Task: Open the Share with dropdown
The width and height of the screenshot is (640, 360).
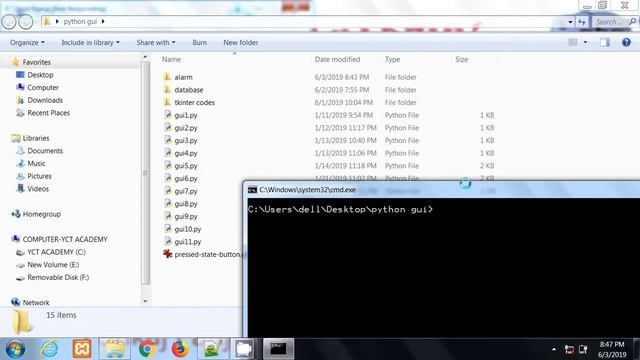Action: point(156,42)
